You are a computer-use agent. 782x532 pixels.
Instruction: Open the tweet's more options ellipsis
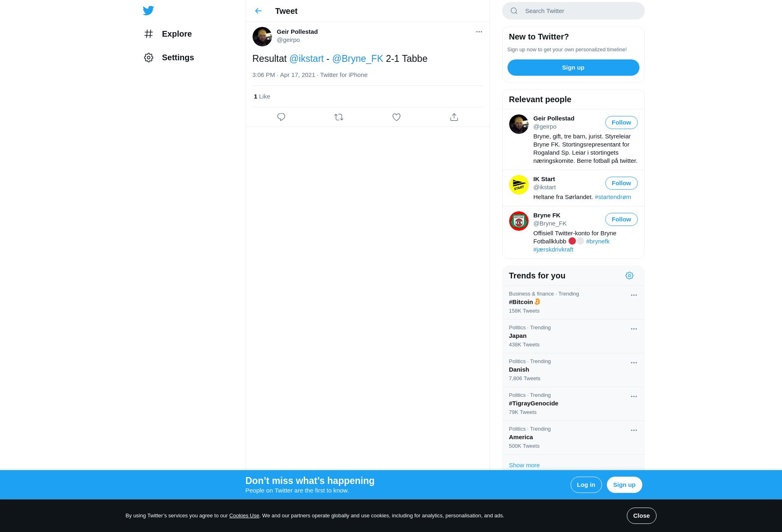tap(479, 32)
